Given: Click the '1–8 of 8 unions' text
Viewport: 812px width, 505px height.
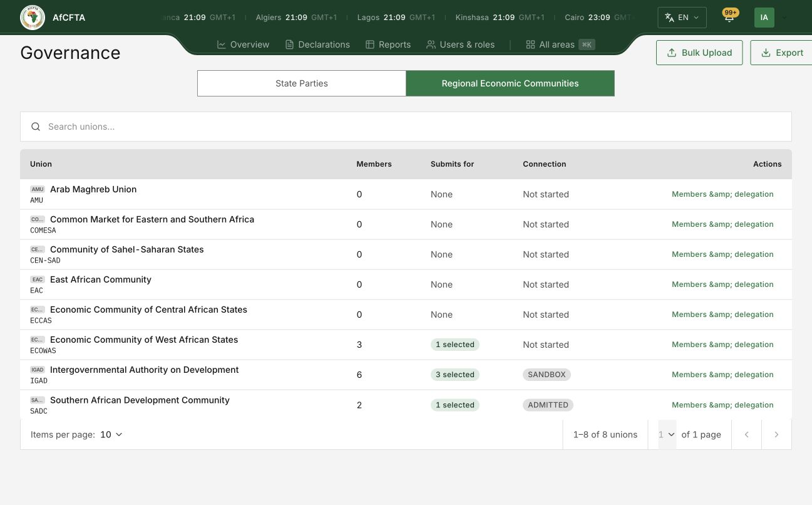Looking at the screenshot, I should 605,434.
